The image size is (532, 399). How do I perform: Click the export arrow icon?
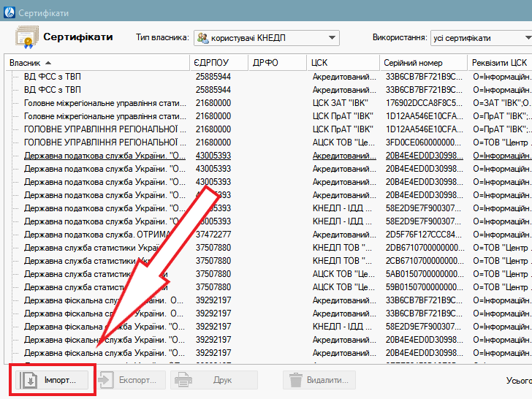click(x=107, y=380)
